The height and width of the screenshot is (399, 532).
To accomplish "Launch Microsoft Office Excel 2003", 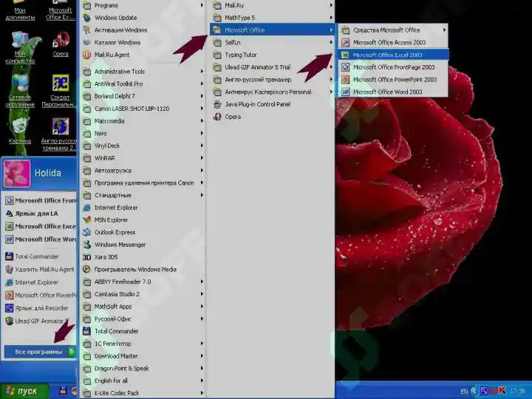I will click(393, 55).
